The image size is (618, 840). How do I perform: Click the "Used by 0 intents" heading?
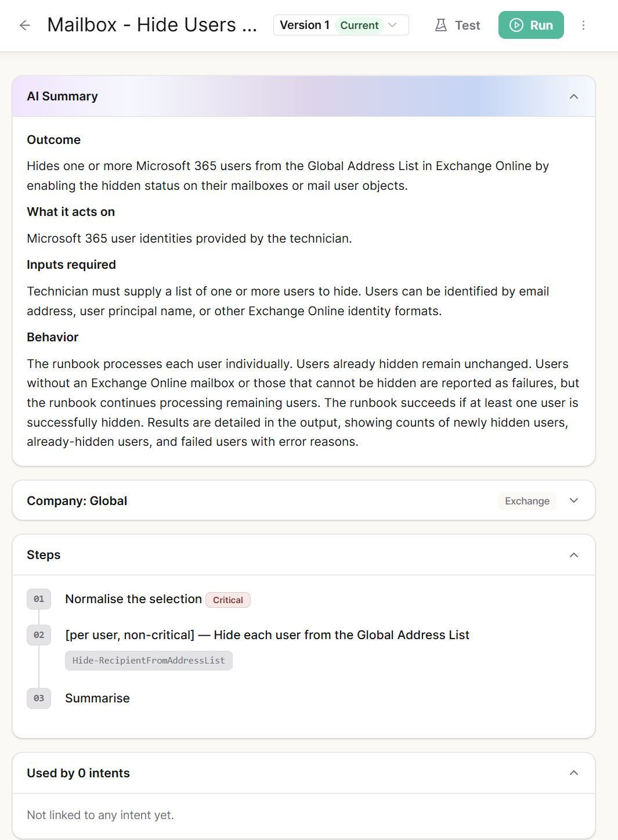(78, 773)
